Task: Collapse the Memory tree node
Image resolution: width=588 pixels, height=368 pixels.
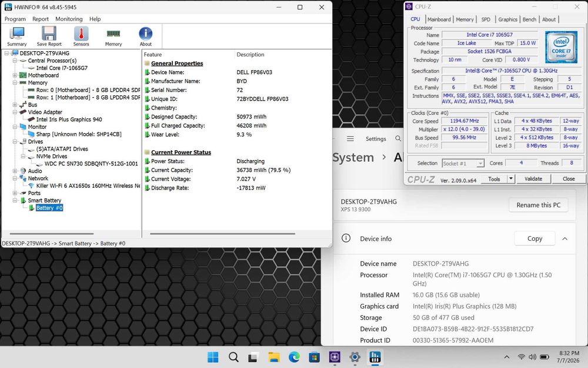Action: pos(15,82)
